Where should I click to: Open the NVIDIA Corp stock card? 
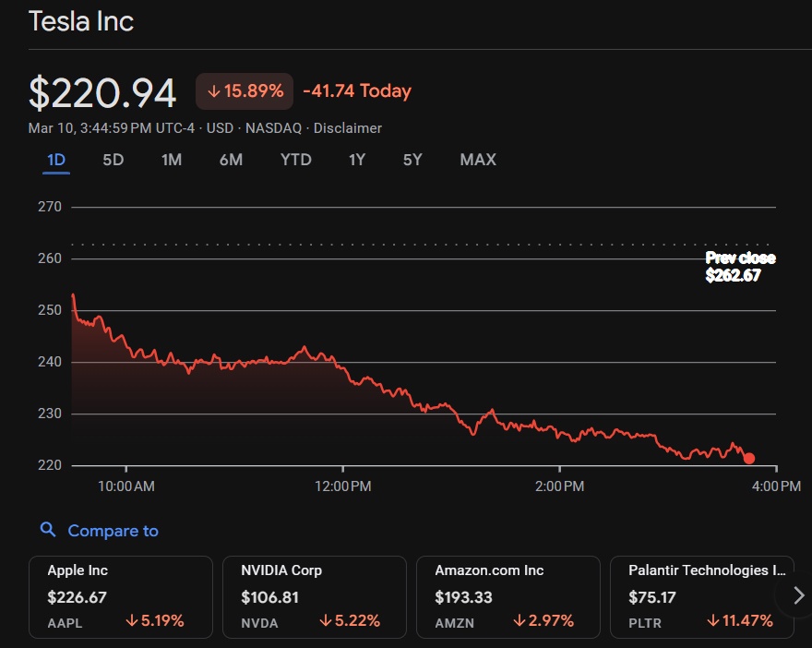click(315, 597)
